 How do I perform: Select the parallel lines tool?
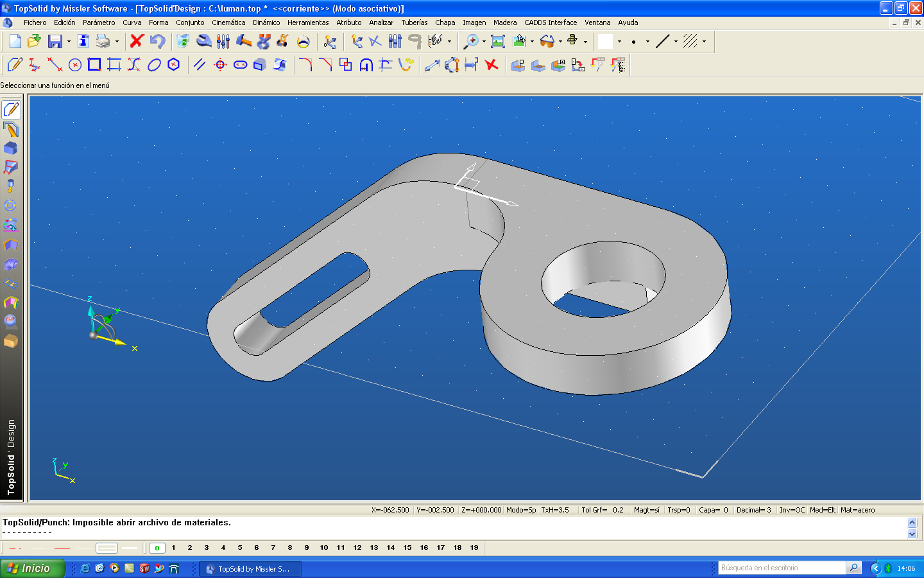(x=200, y=65)
